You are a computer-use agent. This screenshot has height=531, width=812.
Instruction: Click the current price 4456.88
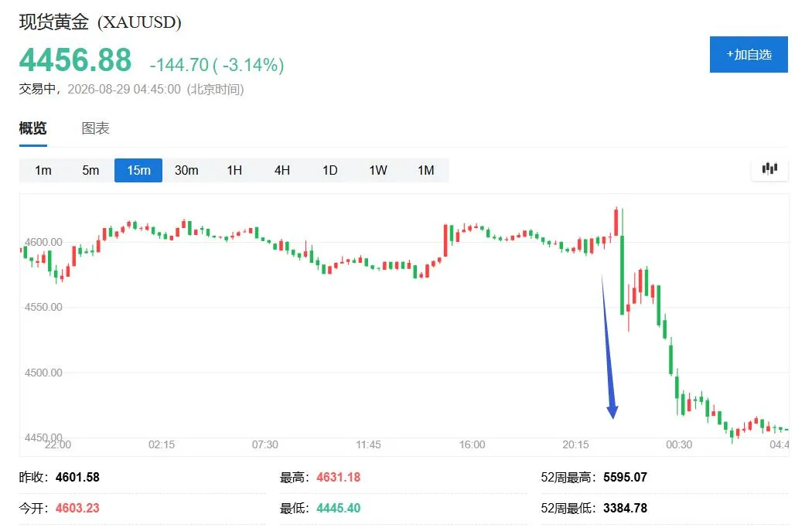(76, 60)
